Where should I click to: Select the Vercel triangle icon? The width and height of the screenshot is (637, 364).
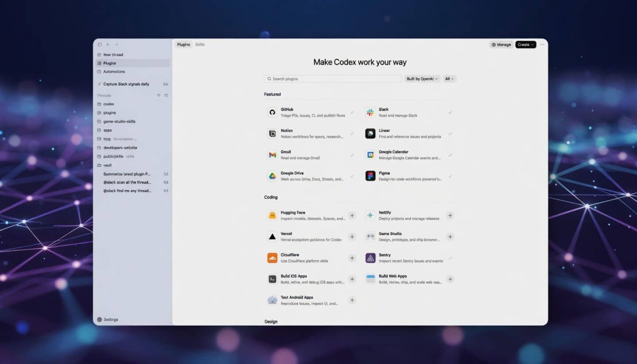point(272,237)
